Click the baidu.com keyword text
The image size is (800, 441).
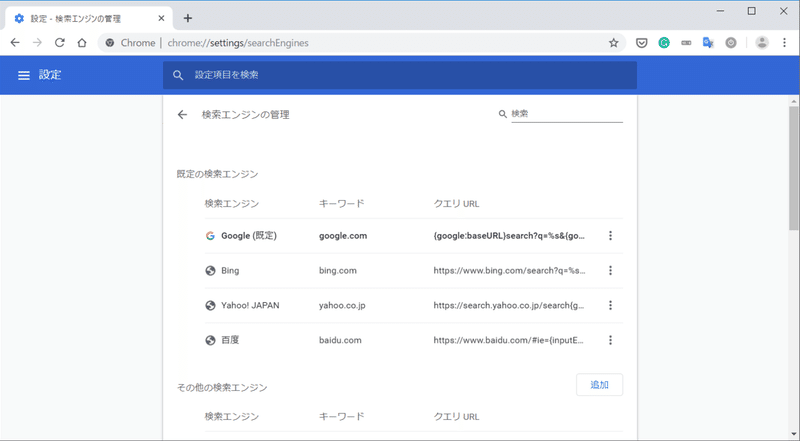tap(340, 340)
